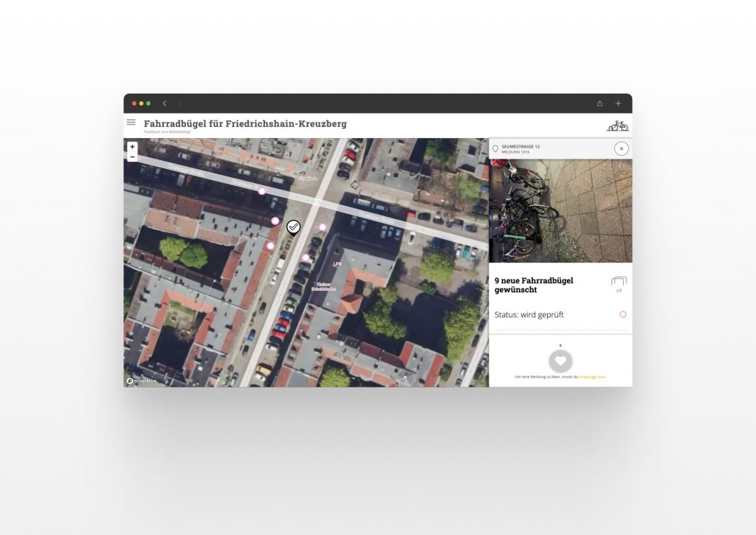The image size is (756, 535).
Task: Open the 'eingeloggt sein' login link
Action: [x=592, y=377]
